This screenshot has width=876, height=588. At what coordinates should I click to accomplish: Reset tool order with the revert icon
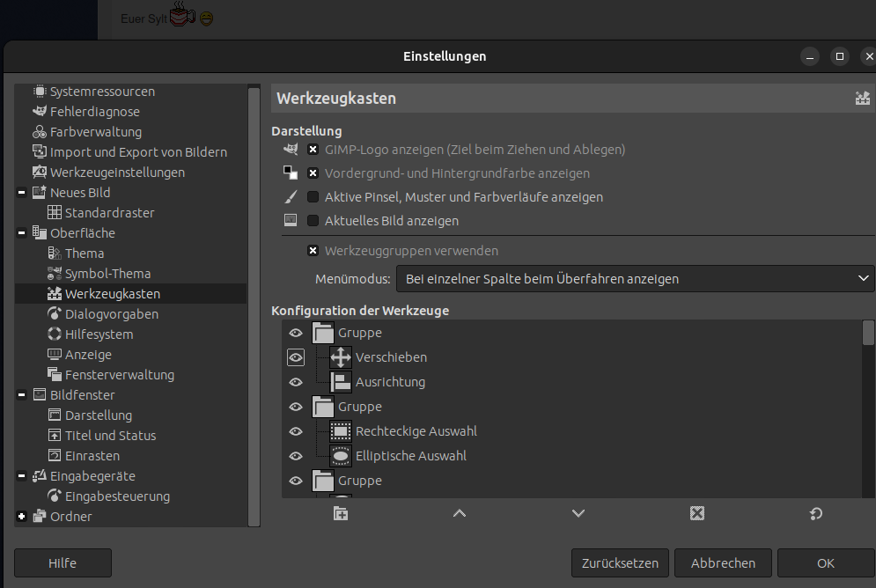(815, 514)
